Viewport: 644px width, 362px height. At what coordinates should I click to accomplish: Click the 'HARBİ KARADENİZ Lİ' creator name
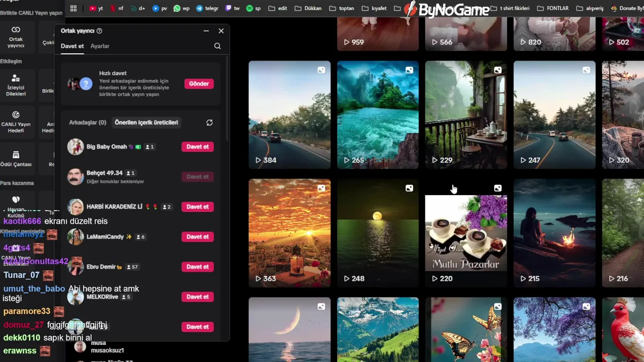pyautogui.click(x=115, y=207)
